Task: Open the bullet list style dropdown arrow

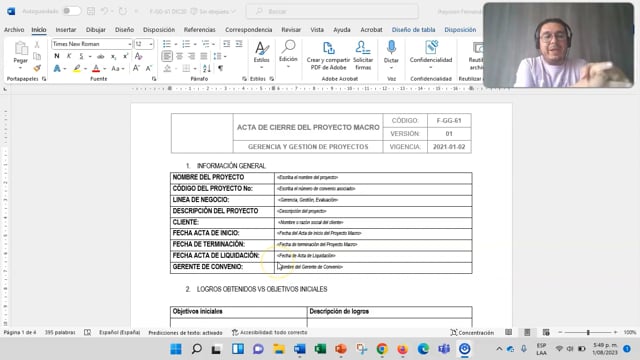Action: 176,44
